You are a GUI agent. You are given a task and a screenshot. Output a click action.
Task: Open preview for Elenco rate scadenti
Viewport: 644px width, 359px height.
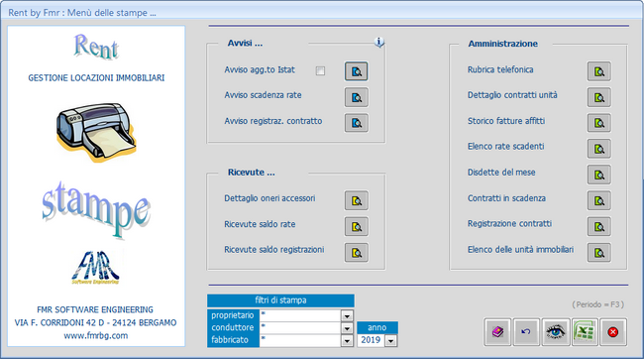pos(598,149)
